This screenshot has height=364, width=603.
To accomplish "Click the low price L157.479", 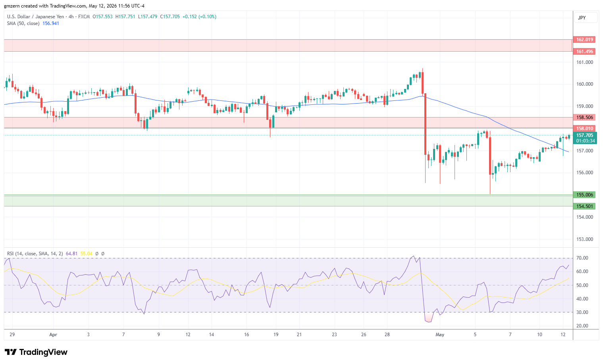I will click(148, 17).
